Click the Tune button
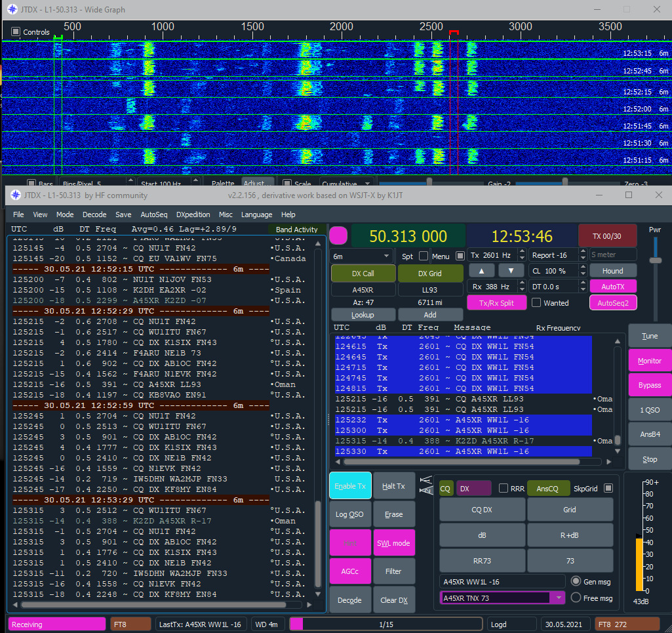 point(650,336)
